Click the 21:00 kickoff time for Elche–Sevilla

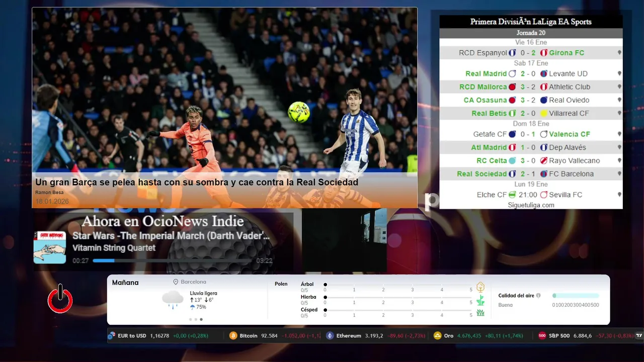[528, 195]
